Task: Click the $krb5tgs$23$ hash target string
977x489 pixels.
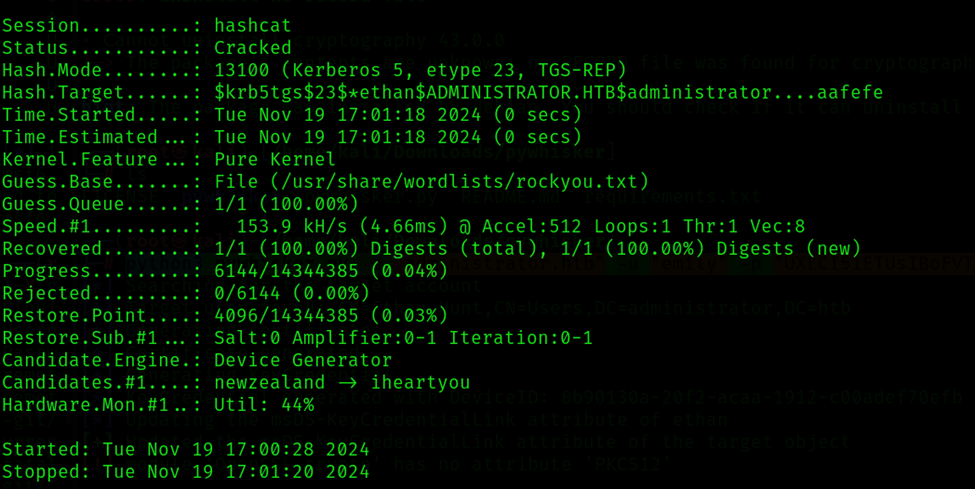Action: click(x=548, y=93)
